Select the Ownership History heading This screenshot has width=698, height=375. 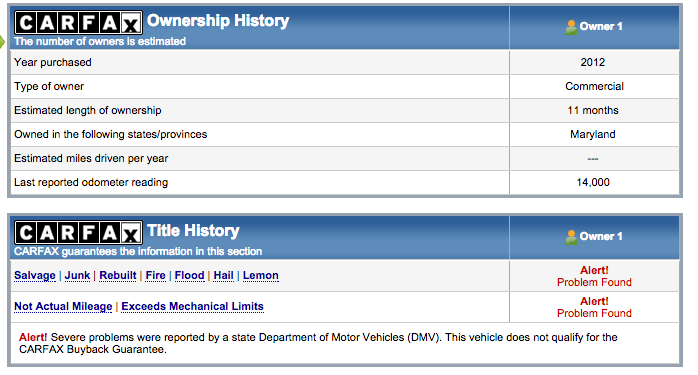(218, 20)
